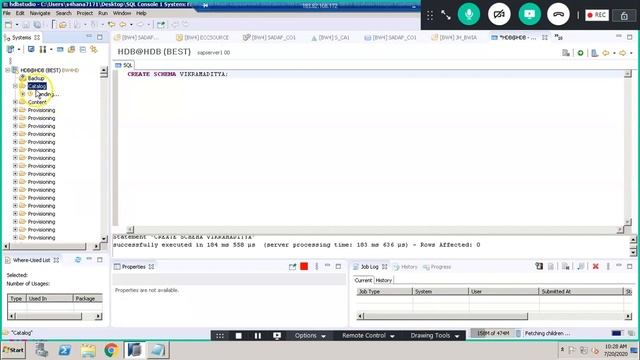Viewport: 640px width, 360px height.
Task: Refresh the Where-Used List view
Action: pos(78,260)
